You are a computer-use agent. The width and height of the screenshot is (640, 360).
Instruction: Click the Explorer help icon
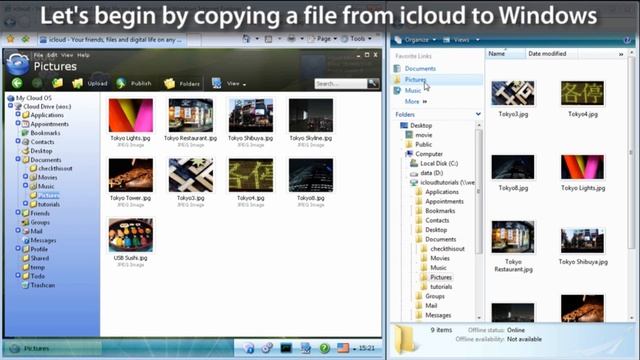click(x=627, y=40)
